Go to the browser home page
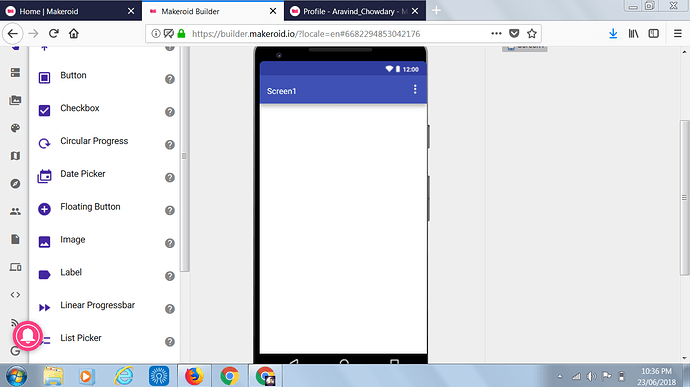The width and height of the screenshot is (690, 387). (74, 33)
